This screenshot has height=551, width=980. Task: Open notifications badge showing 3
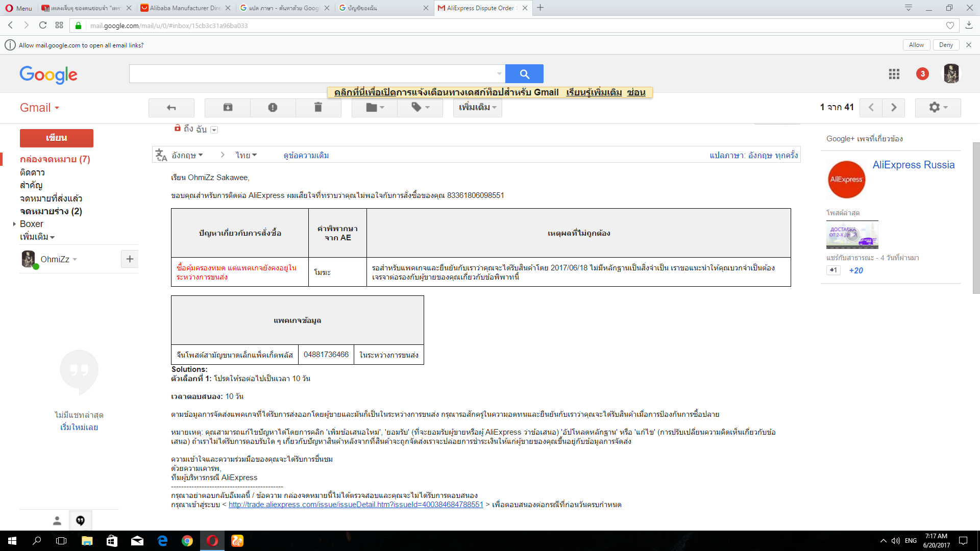click(922, 74)
